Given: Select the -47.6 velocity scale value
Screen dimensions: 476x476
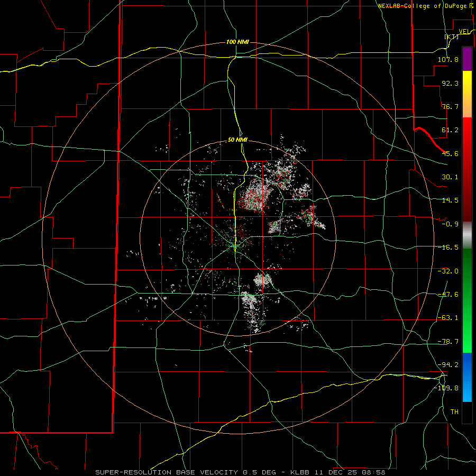Looking at the screenshot, I should tap(448, 295).
